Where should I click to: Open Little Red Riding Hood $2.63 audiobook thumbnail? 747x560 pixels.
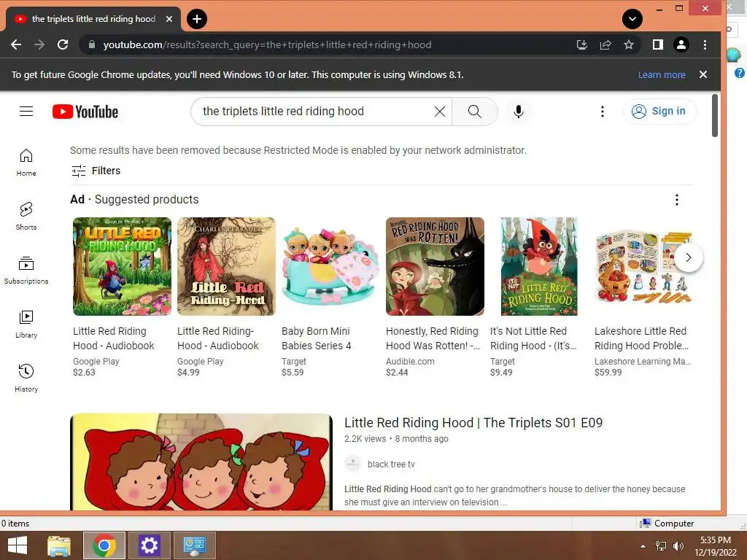point(122,266)
